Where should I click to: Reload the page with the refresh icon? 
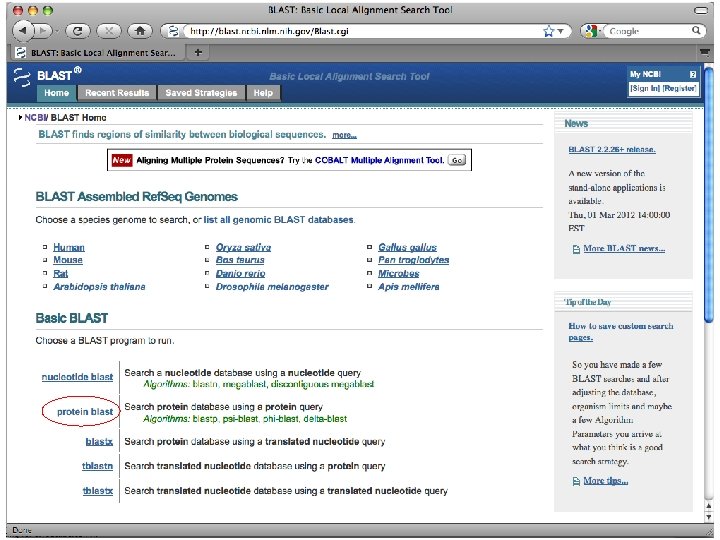(78, 31)
